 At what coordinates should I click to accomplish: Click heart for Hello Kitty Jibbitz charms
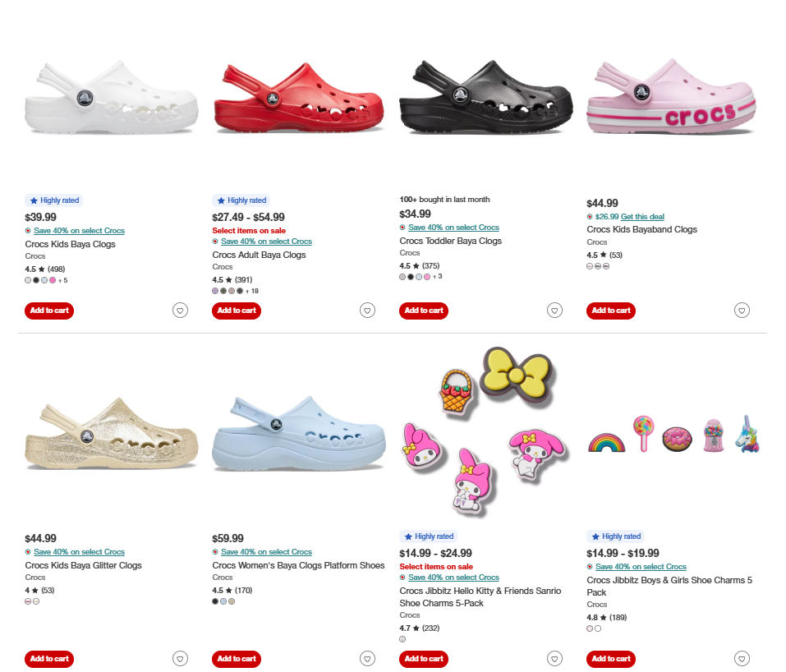pyautogui.click(x=554, y=659)
